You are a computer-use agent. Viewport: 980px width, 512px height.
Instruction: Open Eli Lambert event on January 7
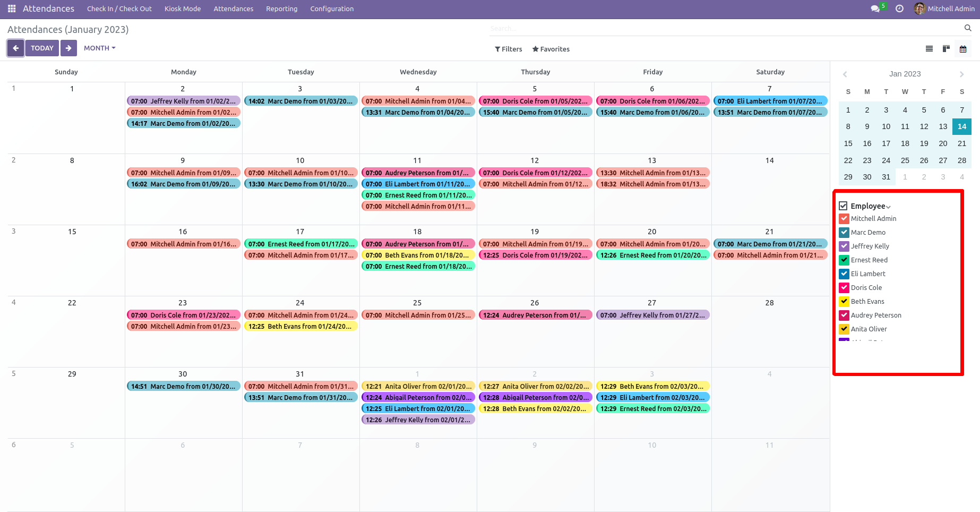(x=770, y=101)
